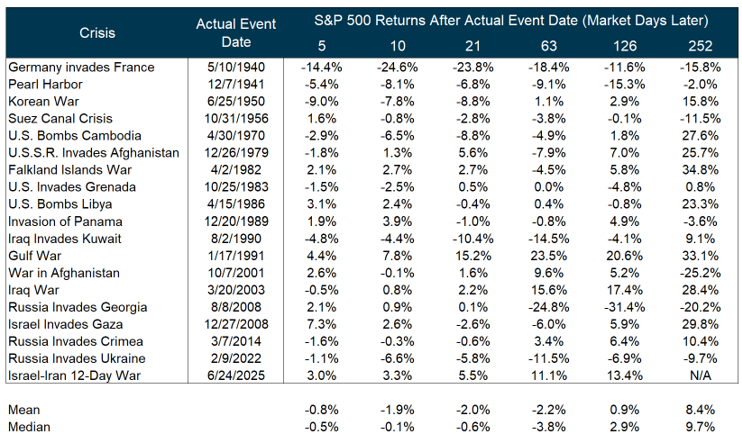Click the Mean row label
742x433 pixels.
pyautogui.click(x=25, y=408)
